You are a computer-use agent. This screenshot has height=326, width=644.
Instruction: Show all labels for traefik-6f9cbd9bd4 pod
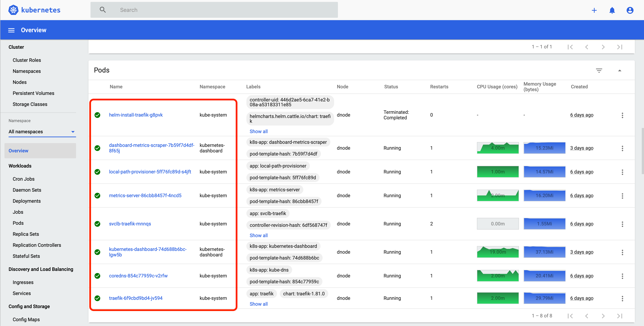click(x=258, y=304)
